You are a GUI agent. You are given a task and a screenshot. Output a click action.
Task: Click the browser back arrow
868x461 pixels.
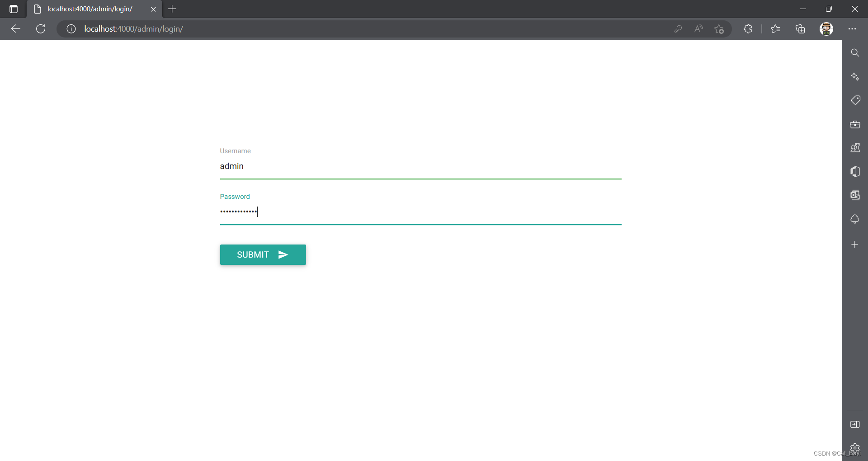16,29
